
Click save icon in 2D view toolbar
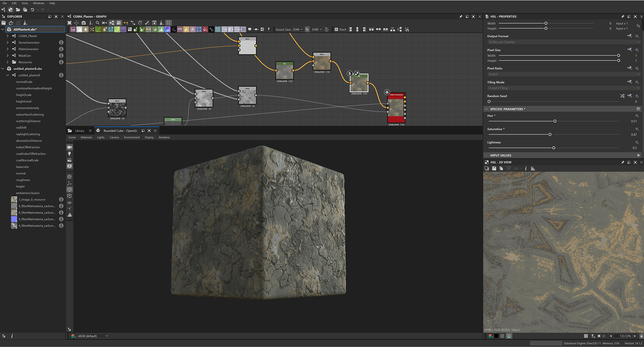pyautogui.click(x=494, y=169)
